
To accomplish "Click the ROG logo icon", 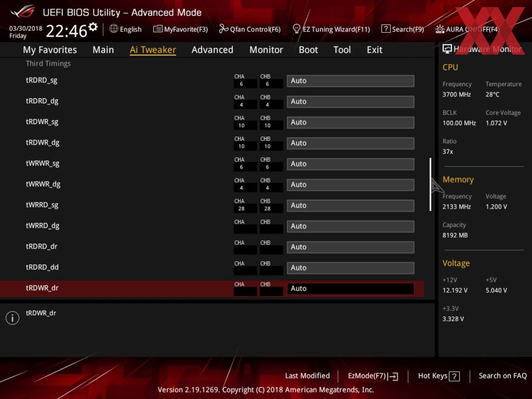I will [x=23, y=12].
